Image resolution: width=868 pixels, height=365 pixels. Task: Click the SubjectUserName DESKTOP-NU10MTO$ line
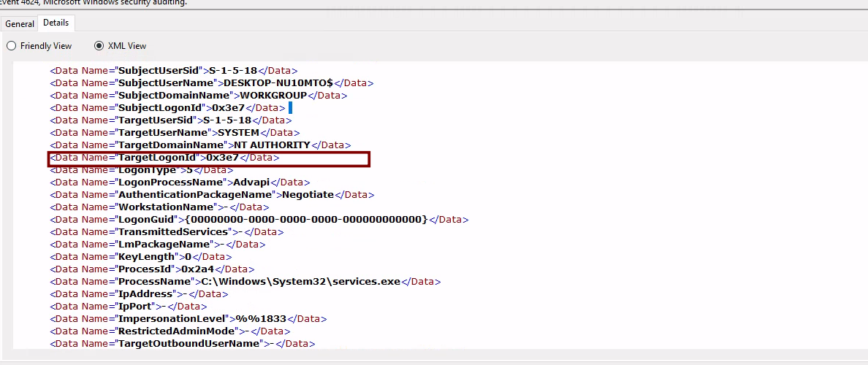coord(211,83)
